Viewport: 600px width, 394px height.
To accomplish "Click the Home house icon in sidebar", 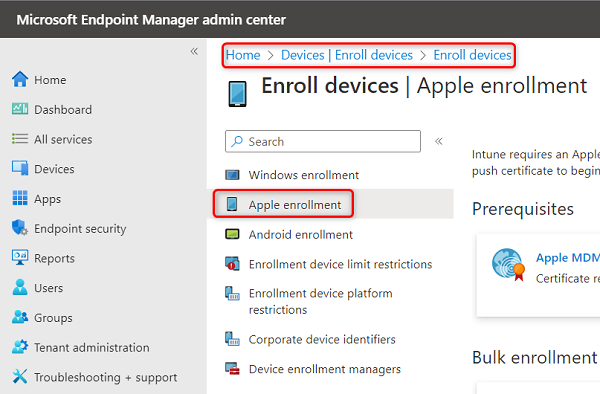I will (x=20, y=80).
